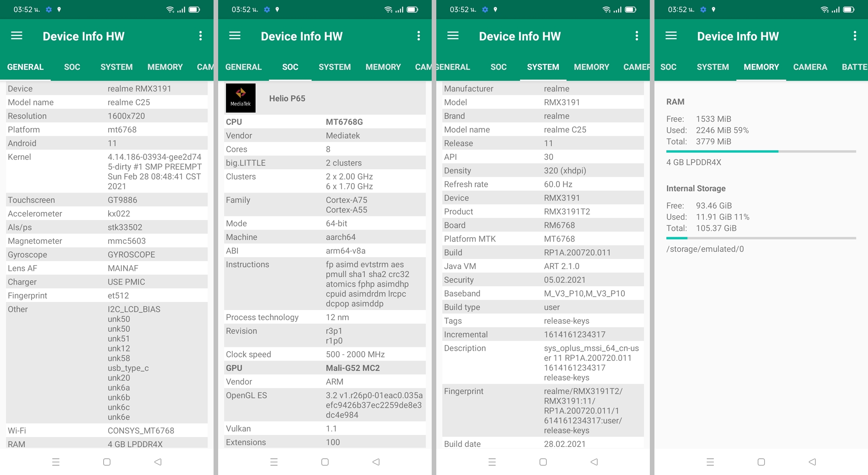Tap home square icon in SOC screen

[325, 462]
